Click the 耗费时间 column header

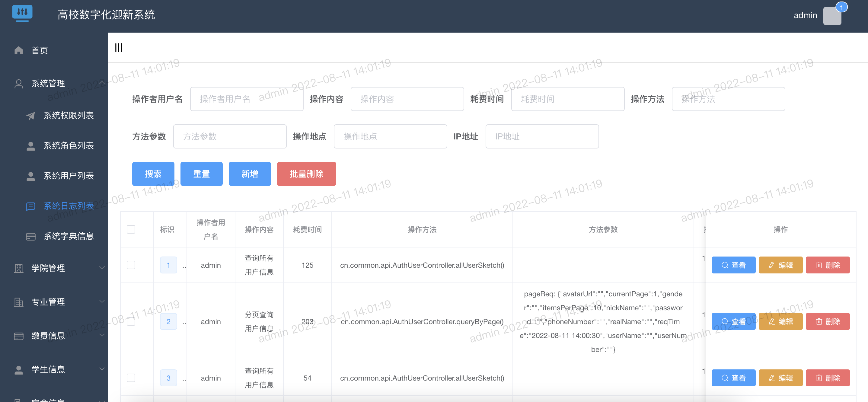(x=307, y=229)
